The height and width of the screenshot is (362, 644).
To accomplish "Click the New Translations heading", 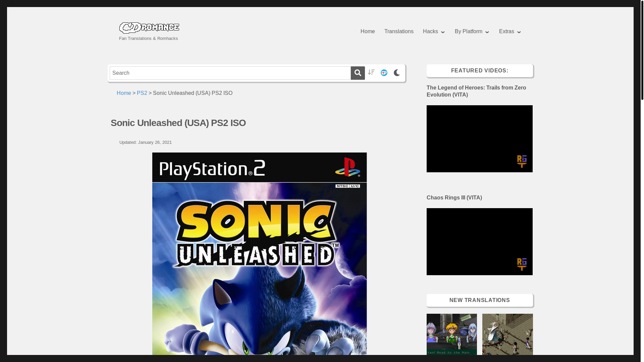I will tap(480, 300).
